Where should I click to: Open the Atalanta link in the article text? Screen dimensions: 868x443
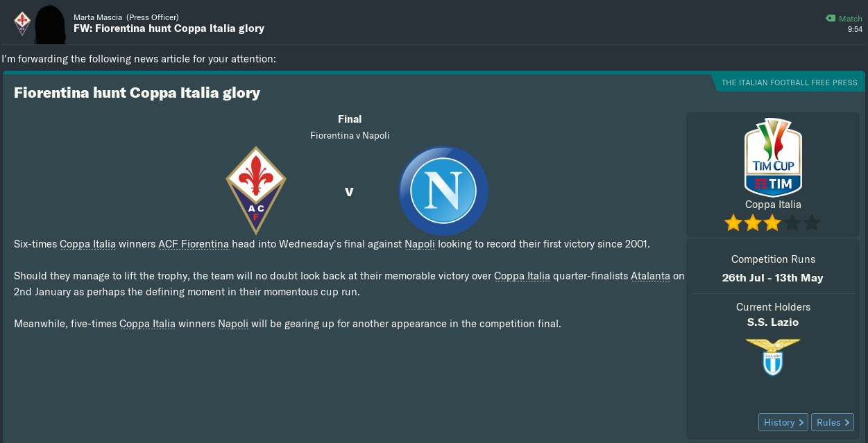pyautogui.click(x=650, y=276)
